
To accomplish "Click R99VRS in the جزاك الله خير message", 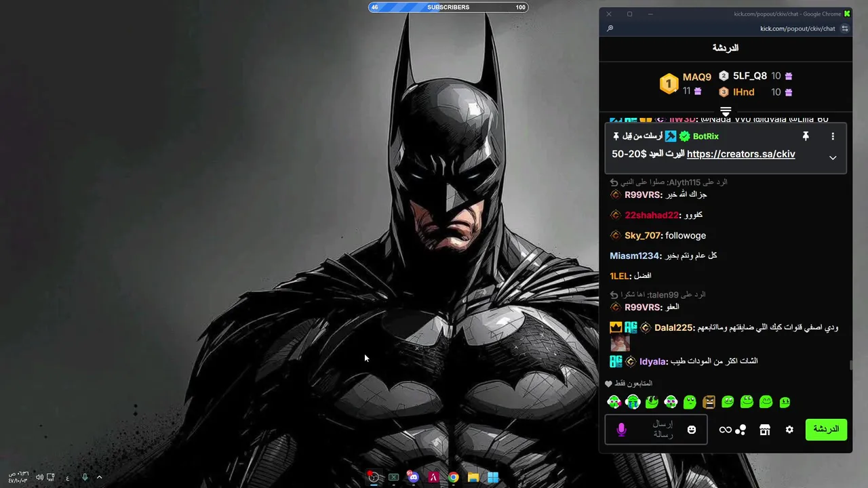I will (x=642, y=195).
